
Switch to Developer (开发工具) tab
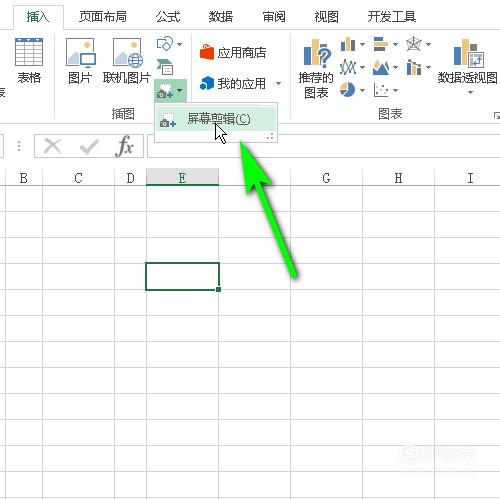pos(392,16)
